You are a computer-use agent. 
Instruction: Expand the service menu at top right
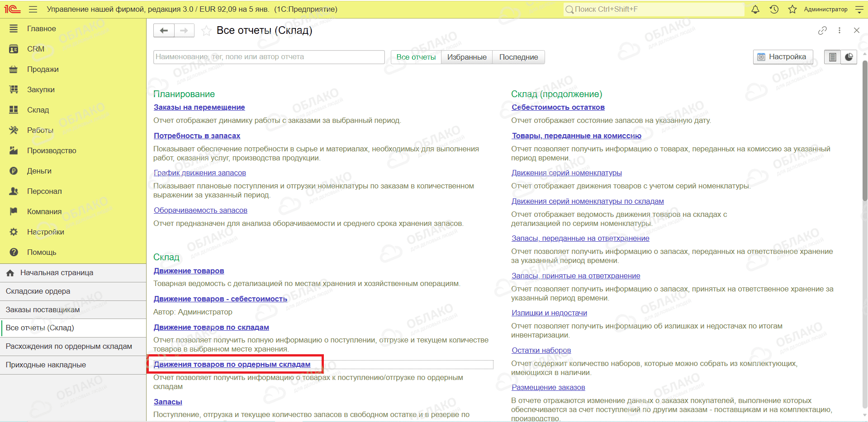[859, 9]
